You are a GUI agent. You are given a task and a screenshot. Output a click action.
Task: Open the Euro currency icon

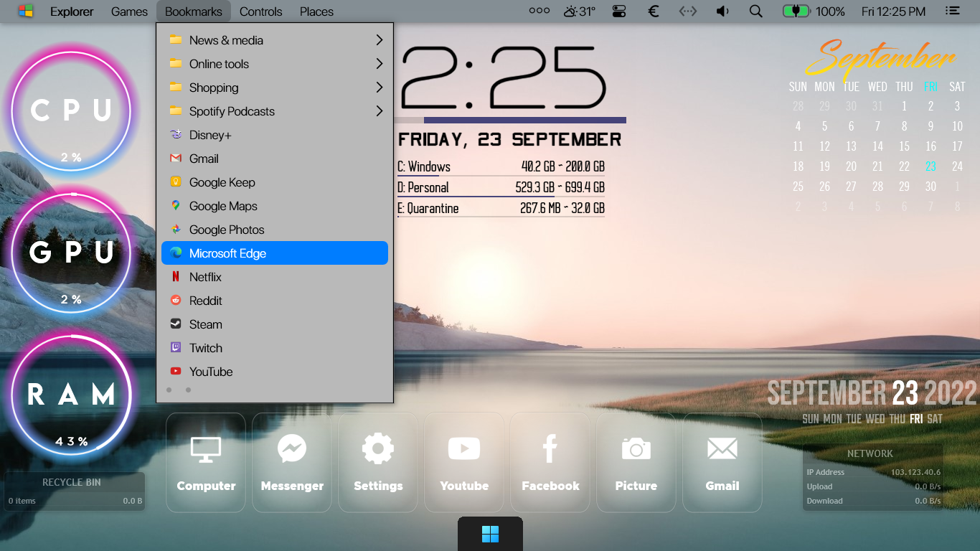[x=654, y=11]
